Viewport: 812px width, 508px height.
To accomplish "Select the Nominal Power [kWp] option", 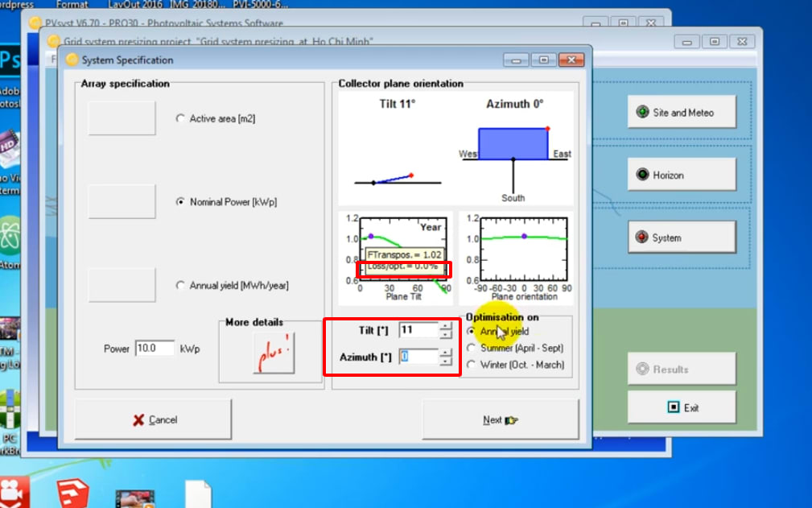I will tap(179, 202).
